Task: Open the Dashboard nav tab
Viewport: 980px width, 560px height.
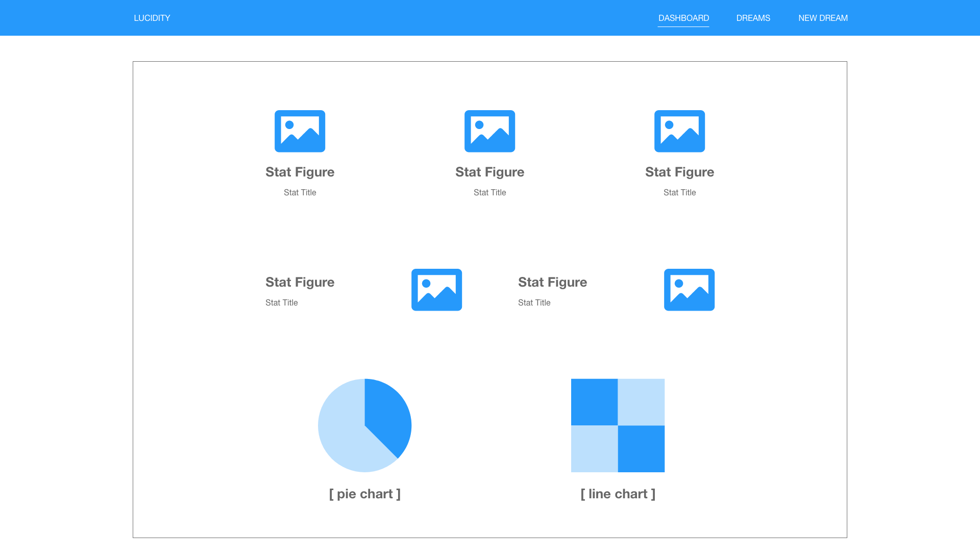Action: click(x=683, y=18)
